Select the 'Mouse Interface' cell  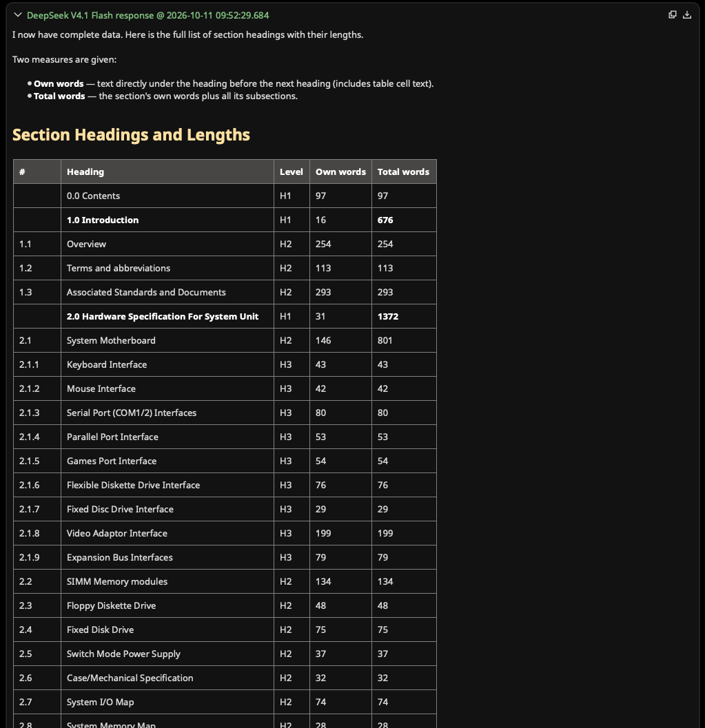[167, 389]
